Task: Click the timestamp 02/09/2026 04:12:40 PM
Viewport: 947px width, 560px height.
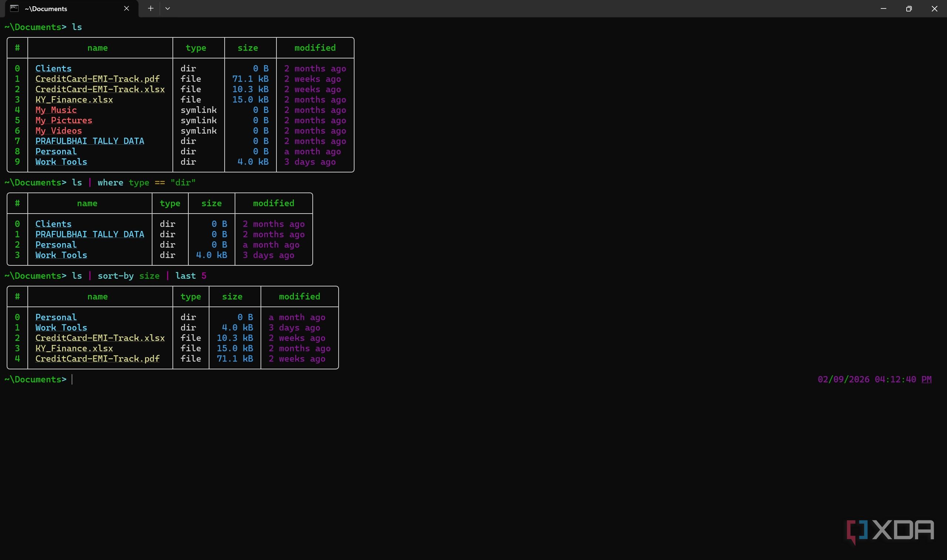Action: (x=874, y=379)
